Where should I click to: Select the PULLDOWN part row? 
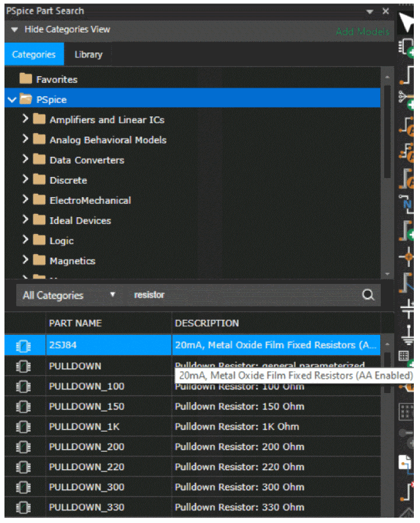point(193,366)
